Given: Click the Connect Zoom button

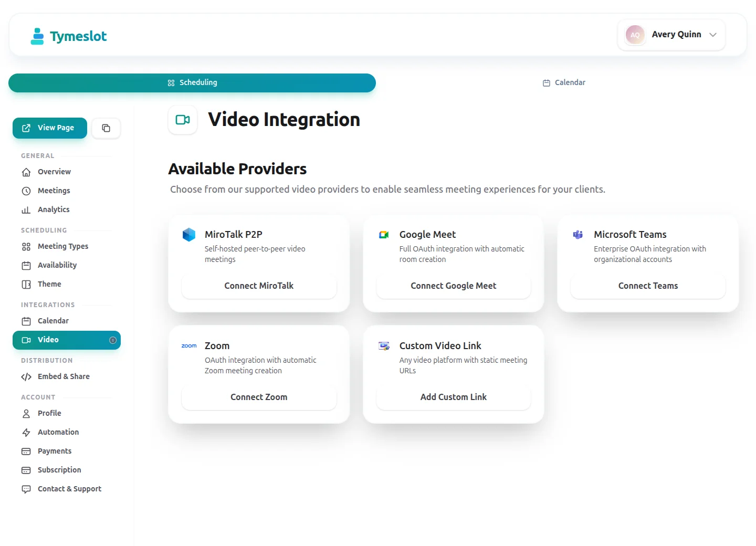Looking at the screenshot, I should 259,397.
